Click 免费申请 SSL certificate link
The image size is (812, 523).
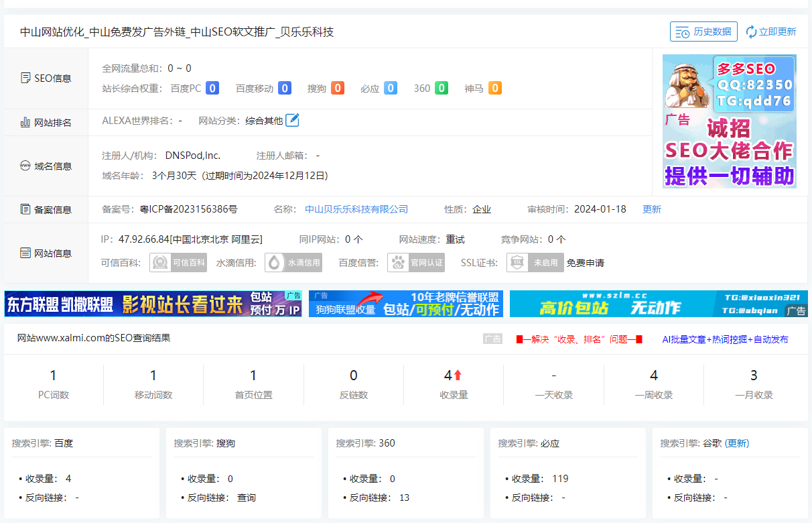586,263
